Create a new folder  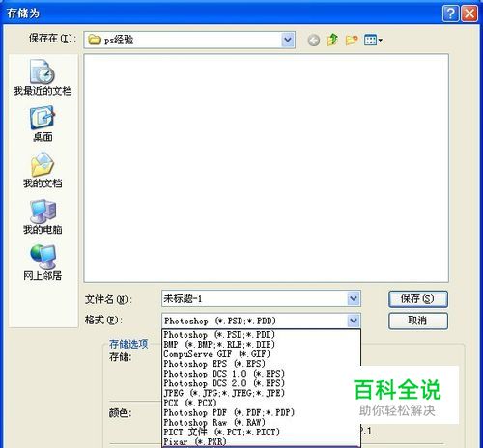pyautogui.click(x=352, y=40)
